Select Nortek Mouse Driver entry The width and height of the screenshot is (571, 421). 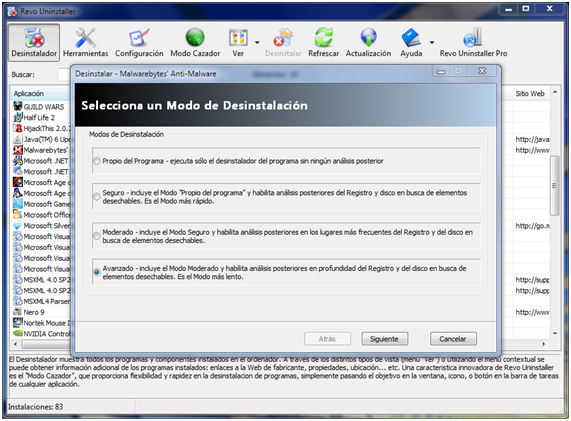tap(41, 323)
